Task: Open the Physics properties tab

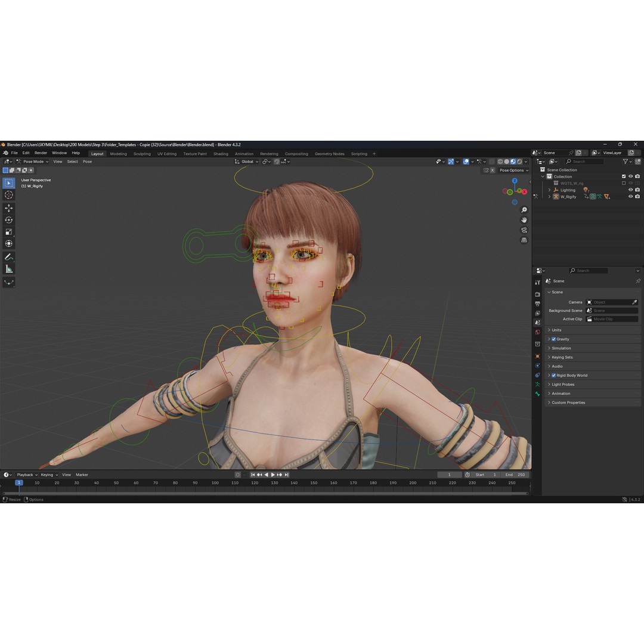Action: coord(537,366)
